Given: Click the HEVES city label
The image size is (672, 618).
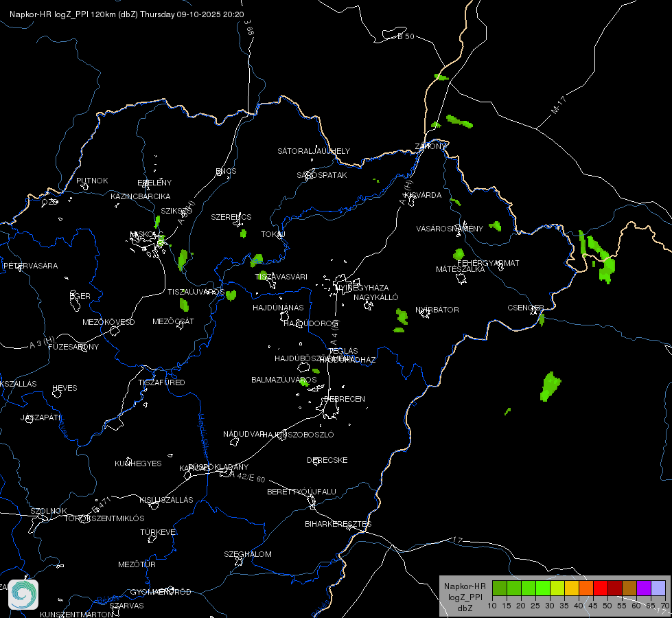Looking at the screenshot, I should 65,388.
